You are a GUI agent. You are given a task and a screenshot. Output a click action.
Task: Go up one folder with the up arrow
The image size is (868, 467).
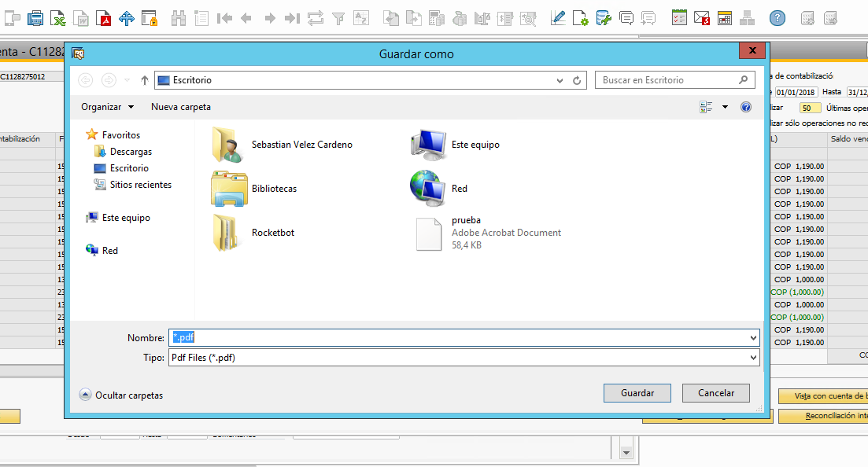point(145,80)
